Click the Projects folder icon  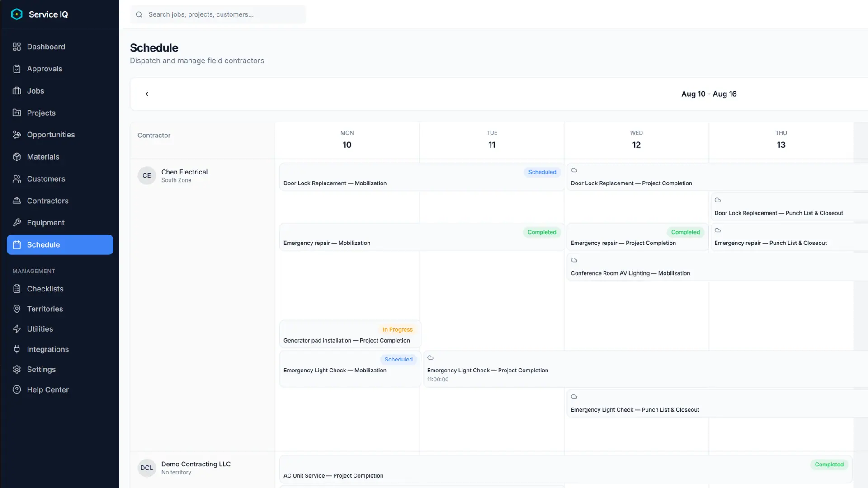click(17, 113)
